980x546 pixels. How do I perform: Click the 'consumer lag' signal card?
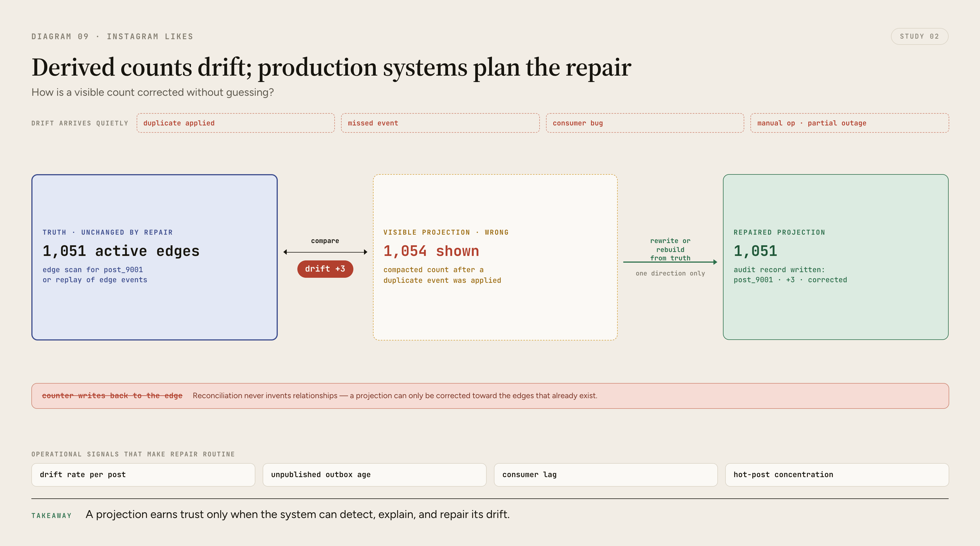click(x=606, y=475)
